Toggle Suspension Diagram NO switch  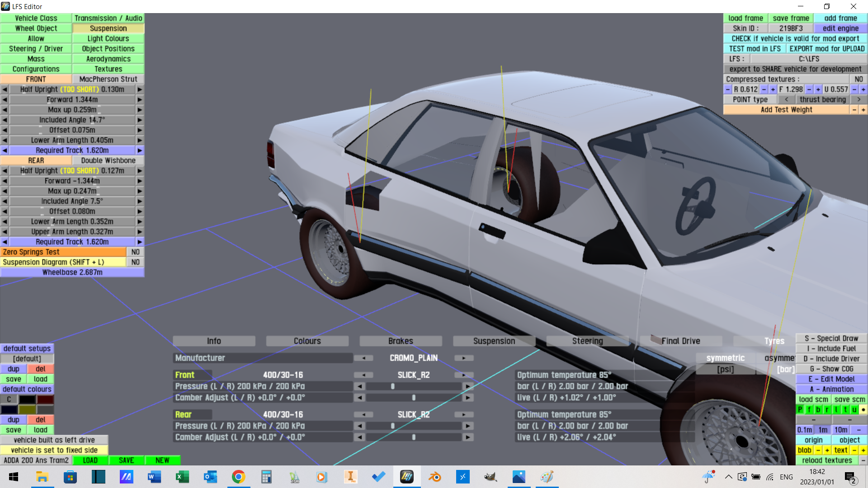[135, 262]
